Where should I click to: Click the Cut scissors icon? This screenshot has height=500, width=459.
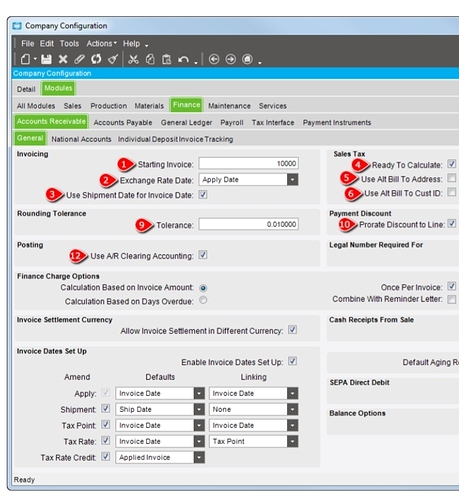133,59
